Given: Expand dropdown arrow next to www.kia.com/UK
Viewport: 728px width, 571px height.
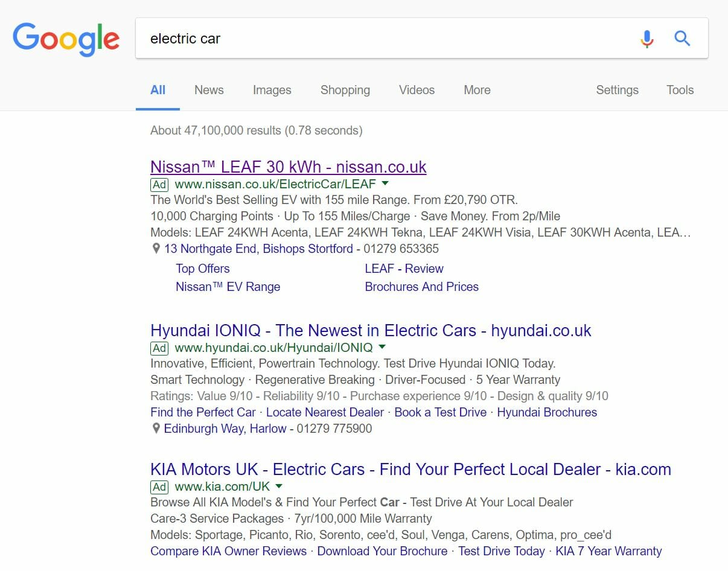Looking at the screenshot, I should 279,486.
